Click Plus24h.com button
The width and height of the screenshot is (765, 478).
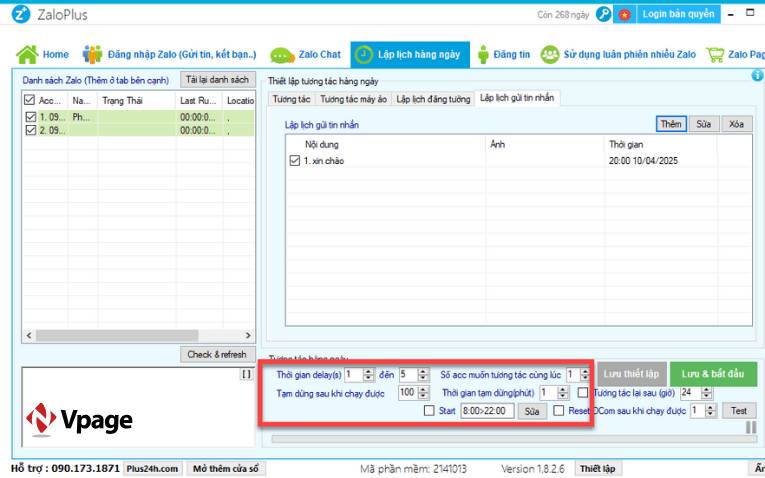pyautogui.click(x=152, y=469)
